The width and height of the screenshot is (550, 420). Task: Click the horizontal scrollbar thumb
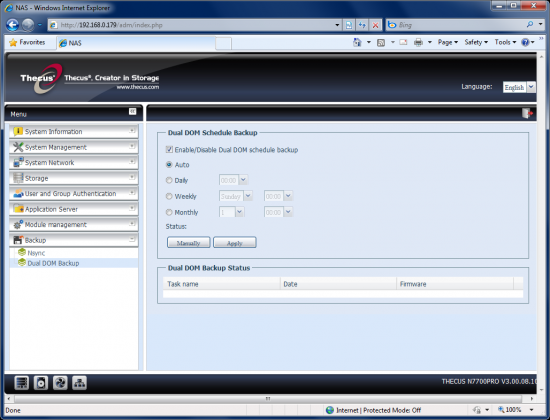coord(268,399)
